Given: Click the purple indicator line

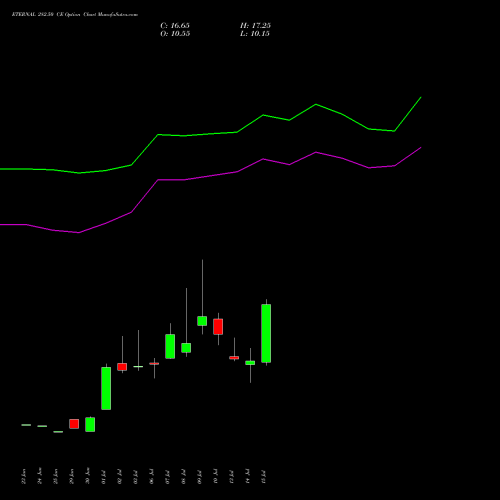Looking at the screenshot, I should coord(210,176).
